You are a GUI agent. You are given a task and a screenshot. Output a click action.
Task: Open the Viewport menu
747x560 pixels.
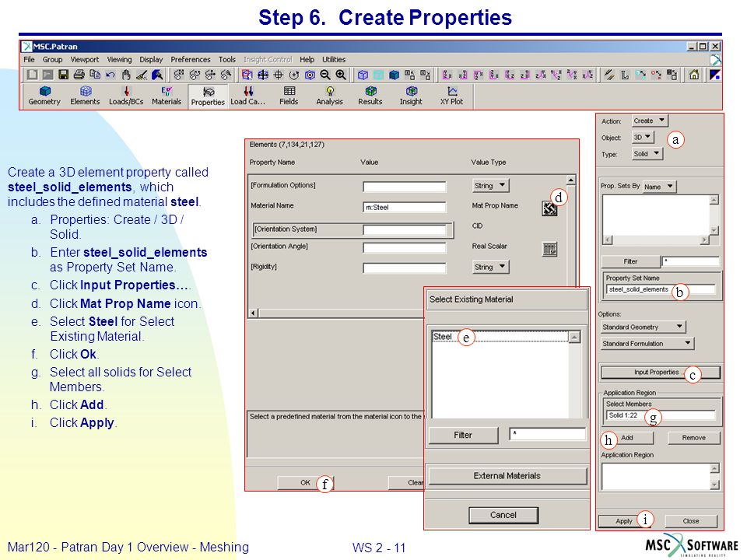coord(85,60)
